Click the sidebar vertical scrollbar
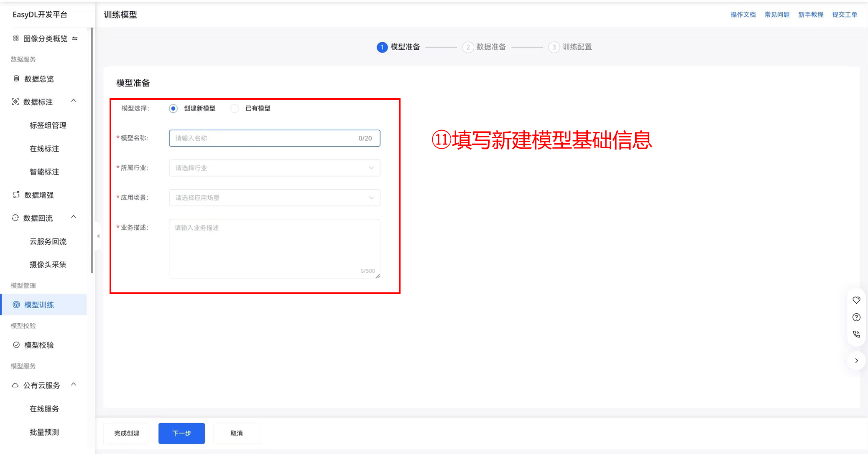The width and height of the screenshot is (868, 454). pyautogui.click(x=92, y=150)
